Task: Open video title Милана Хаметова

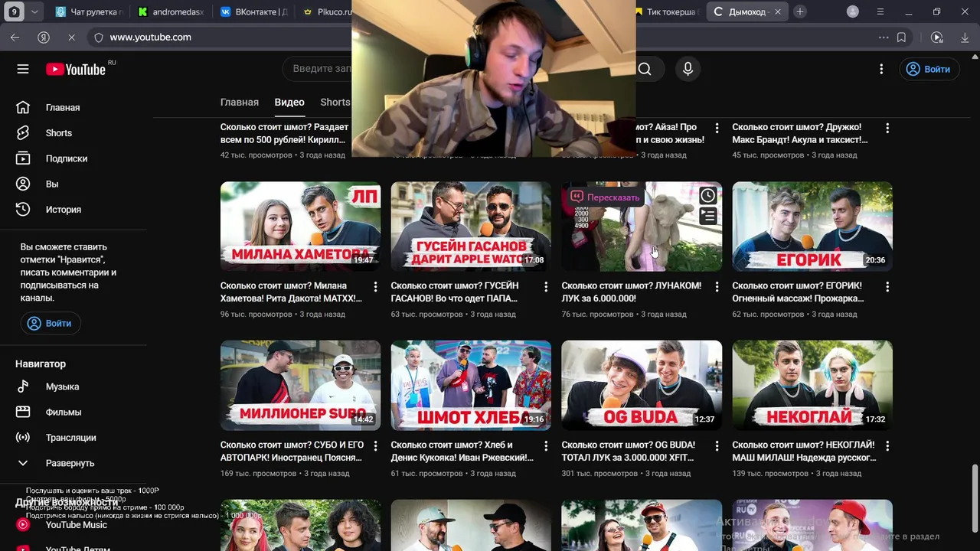Action: tap(291, 292)
